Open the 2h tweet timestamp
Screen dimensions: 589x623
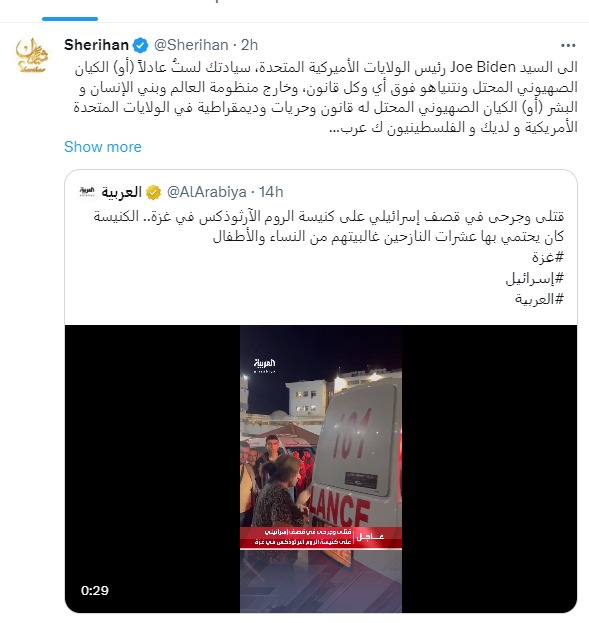(x=250, y=45)
